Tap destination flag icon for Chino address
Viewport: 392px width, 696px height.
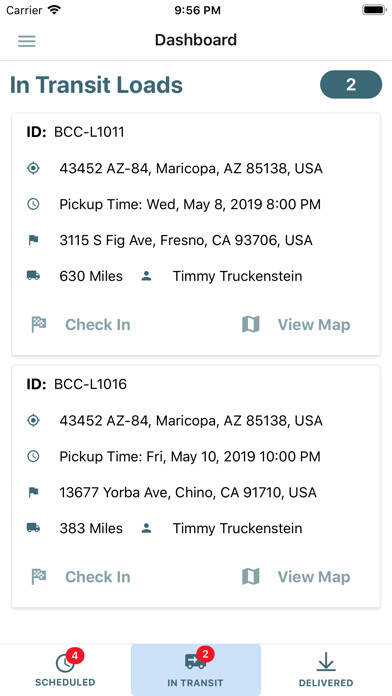pos(33,492)
